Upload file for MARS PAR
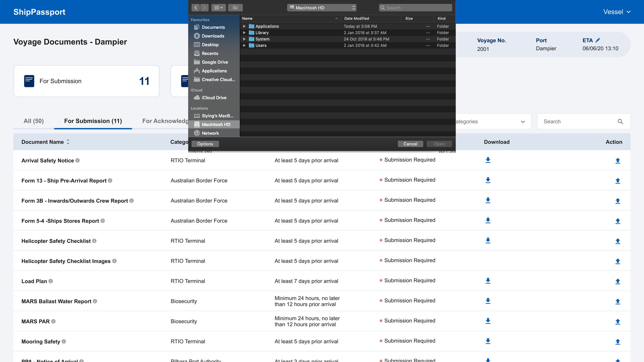Image resolution: width=644 pixels, height=362 pixels. tap(617, 321)
